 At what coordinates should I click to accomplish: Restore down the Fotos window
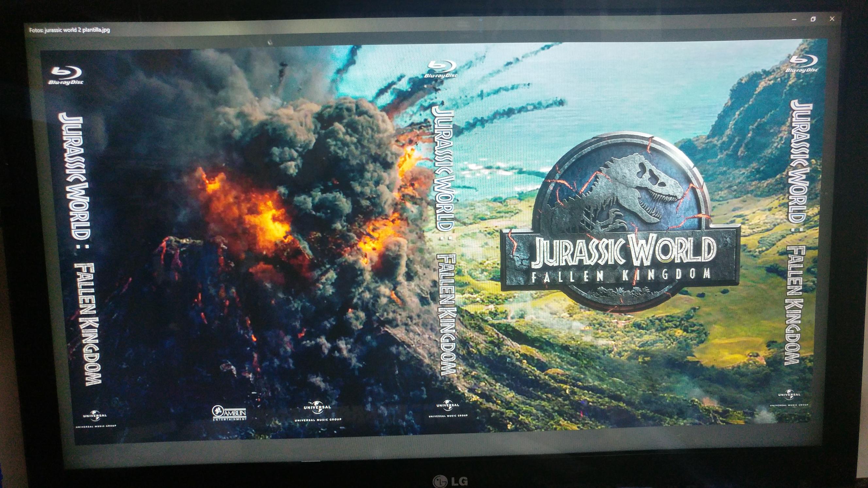[x=813, y=20]
